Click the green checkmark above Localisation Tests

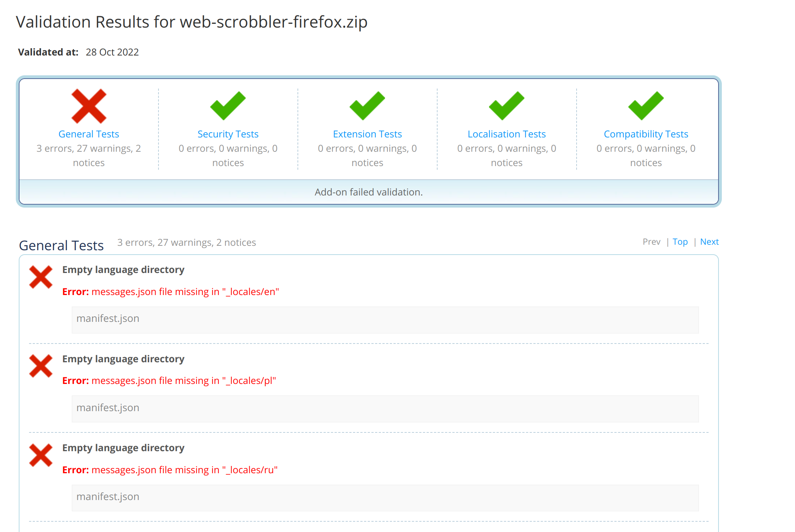[x=506, y=106]
